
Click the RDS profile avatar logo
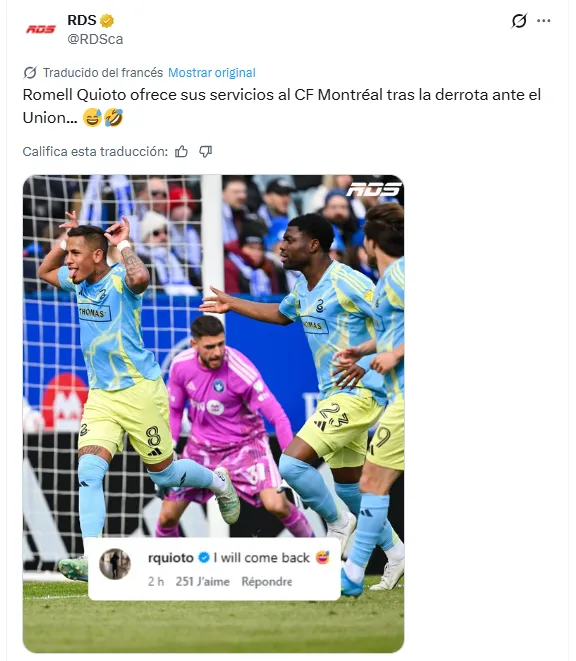pos(41,29)
